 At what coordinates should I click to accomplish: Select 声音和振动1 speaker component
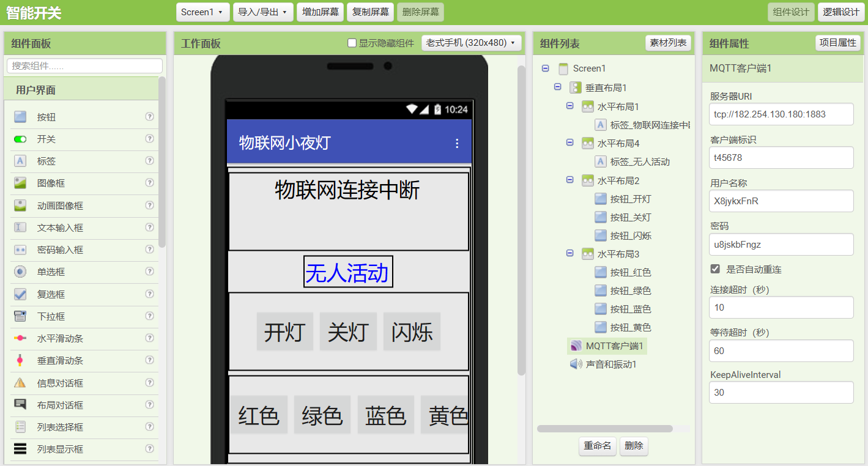pyautogui.click(x=604, y=364)
